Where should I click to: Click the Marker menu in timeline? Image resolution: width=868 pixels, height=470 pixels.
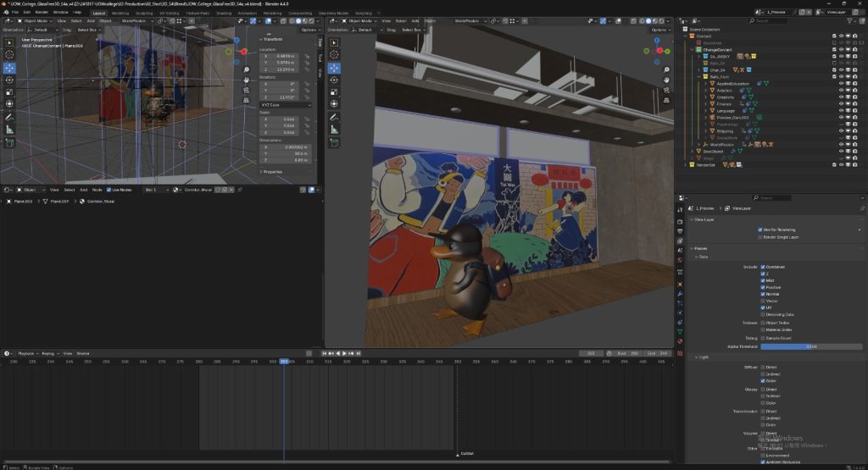[83, 353]
